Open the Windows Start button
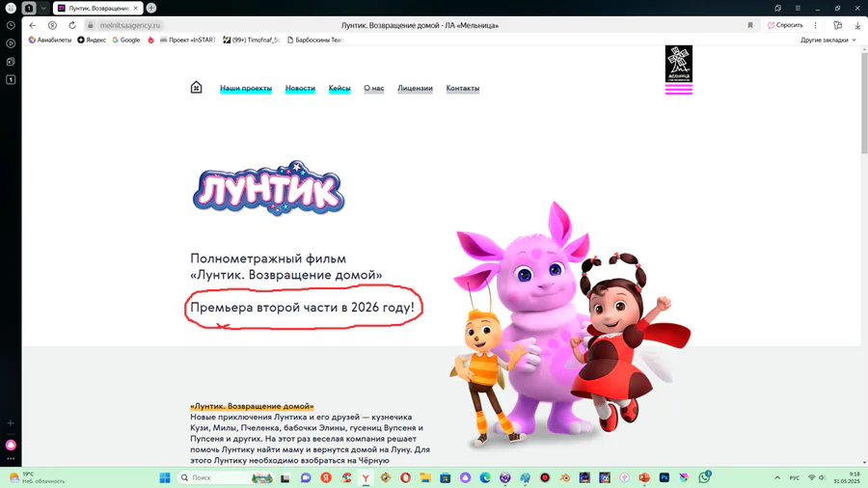The width and height of the screenshot is (868, 488). [x=165, y=477]
